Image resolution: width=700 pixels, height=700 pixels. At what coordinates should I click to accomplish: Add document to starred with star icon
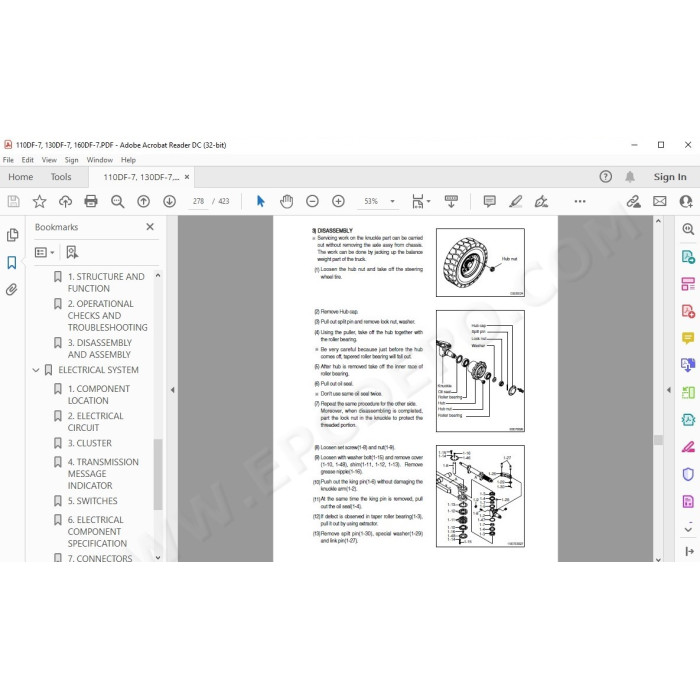(39, 201)
